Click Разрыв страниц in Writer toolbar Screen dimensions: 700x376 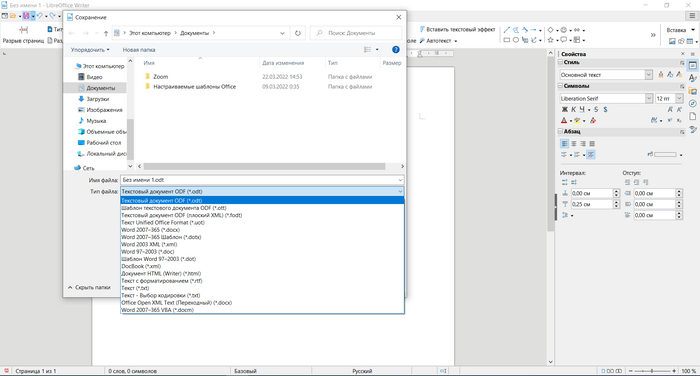click(23, 35)
